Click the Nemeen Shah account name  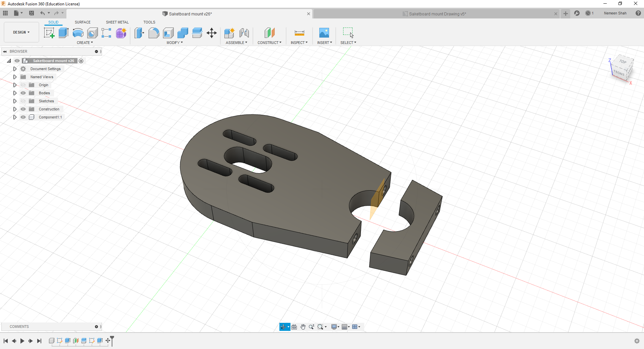615,13
